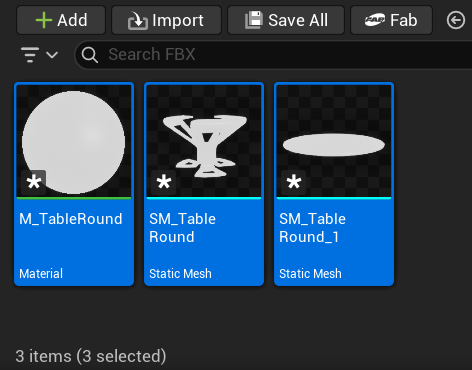The width and height of the screenshot is (472, 370).
Task: Focus the Search FBX field
Action: click(273, 55)
